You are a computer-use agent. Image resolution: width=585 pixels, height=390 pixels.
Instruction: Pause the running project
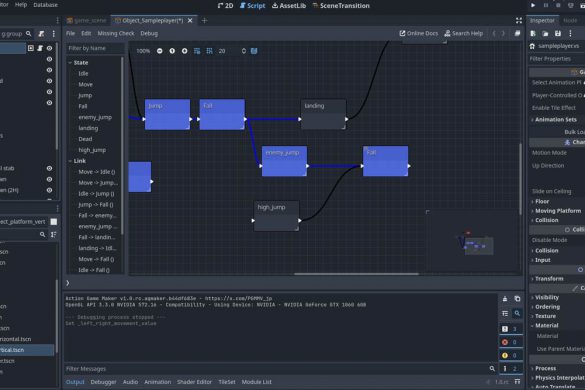click(x=545, y=5)
